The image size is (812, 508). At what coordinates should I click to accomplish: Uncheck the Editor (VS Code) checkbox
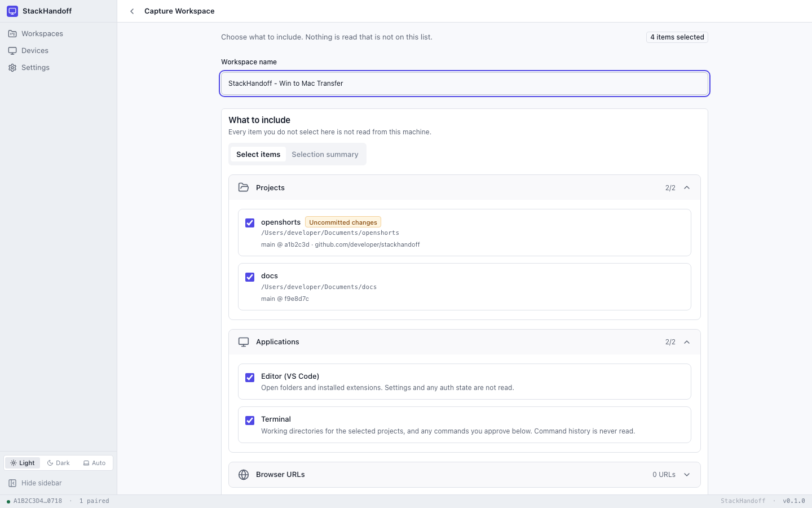(250, 378)
